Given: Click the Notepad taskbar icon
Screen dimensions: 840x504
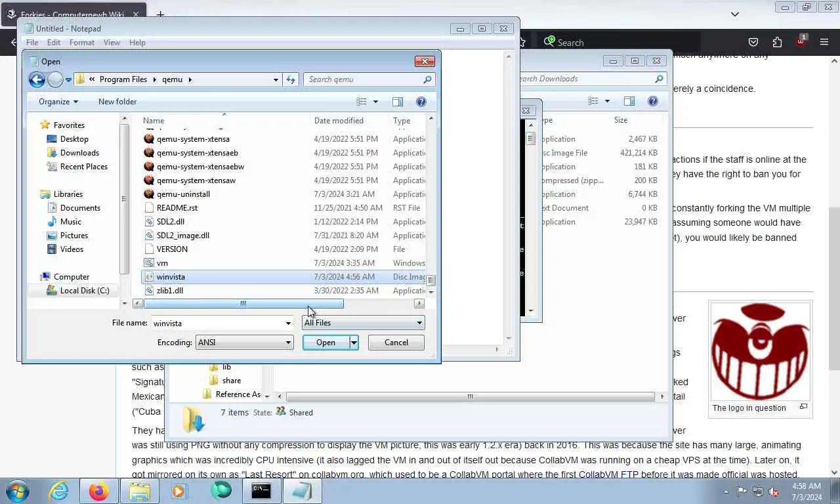Looking at the screenshot, I should (x=302, y=491).
